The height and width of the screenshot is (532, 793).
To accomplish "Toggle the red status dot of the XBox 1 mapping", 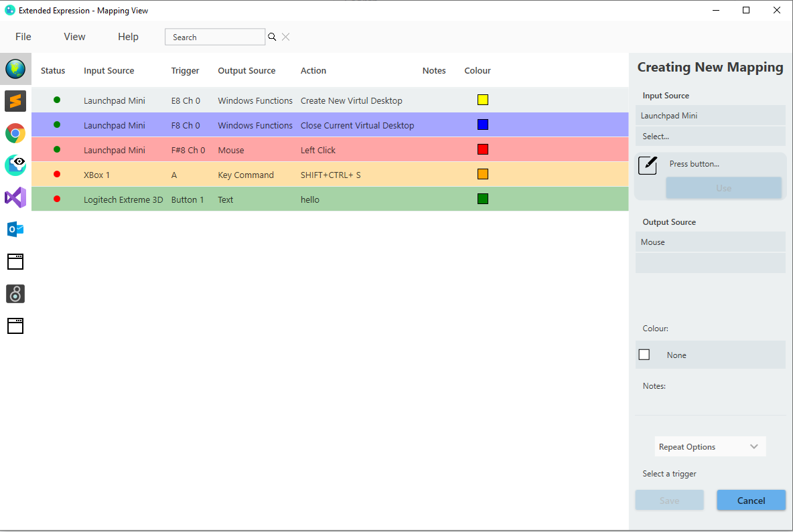I will coord(57,174).
